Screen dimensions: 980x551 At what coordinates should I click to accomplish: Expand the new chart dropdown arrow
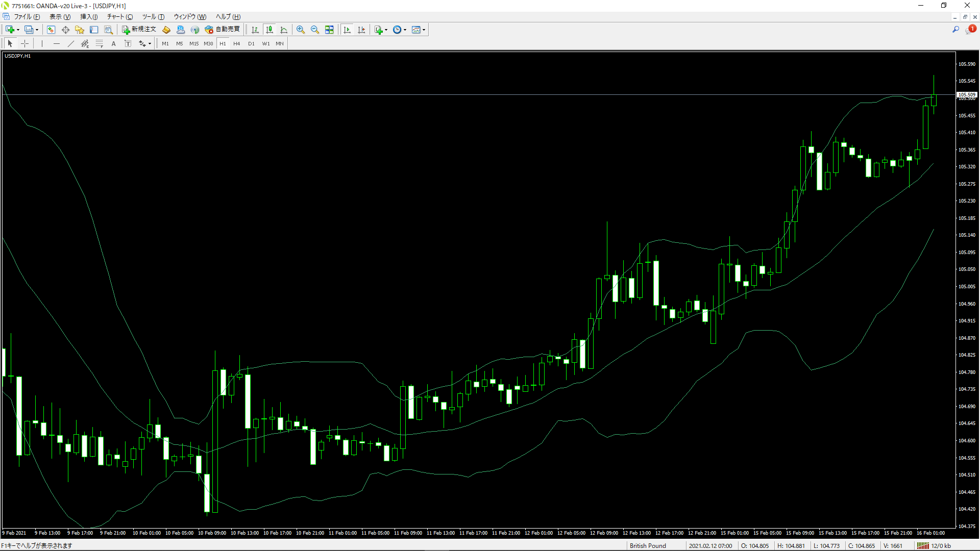(x=18, y=30)
